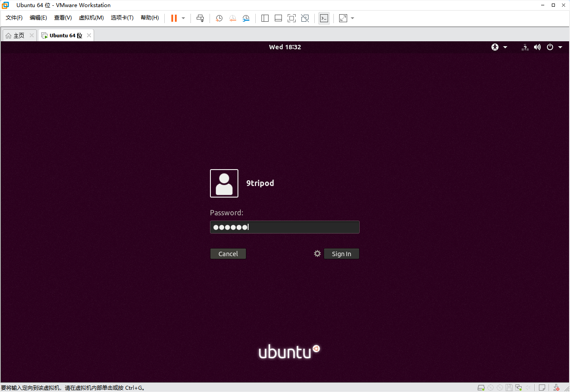
Task: Click the Wed 18:32 clock in Ubuntu top bar
Action: 285,47
